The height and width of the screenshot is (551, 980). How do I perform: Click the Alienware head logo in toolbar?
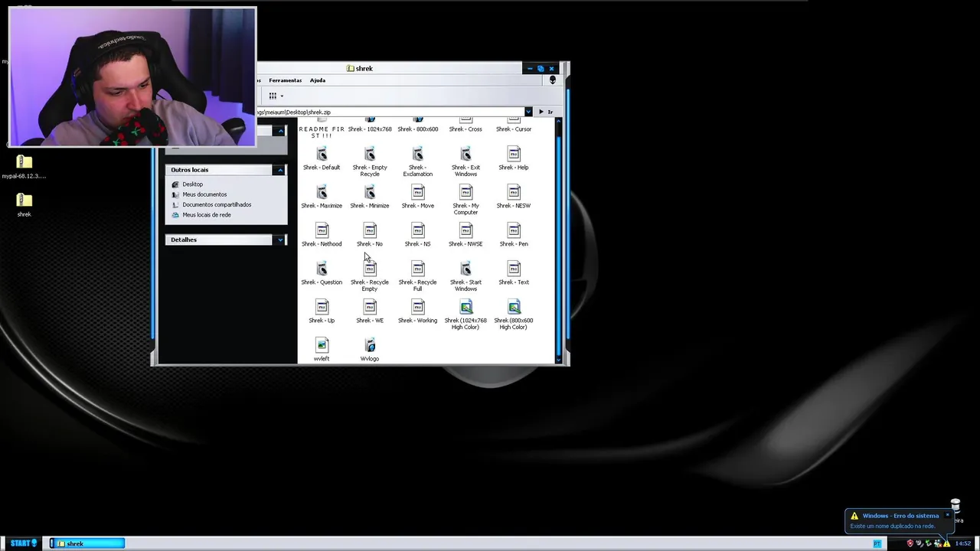click(553, 80)
